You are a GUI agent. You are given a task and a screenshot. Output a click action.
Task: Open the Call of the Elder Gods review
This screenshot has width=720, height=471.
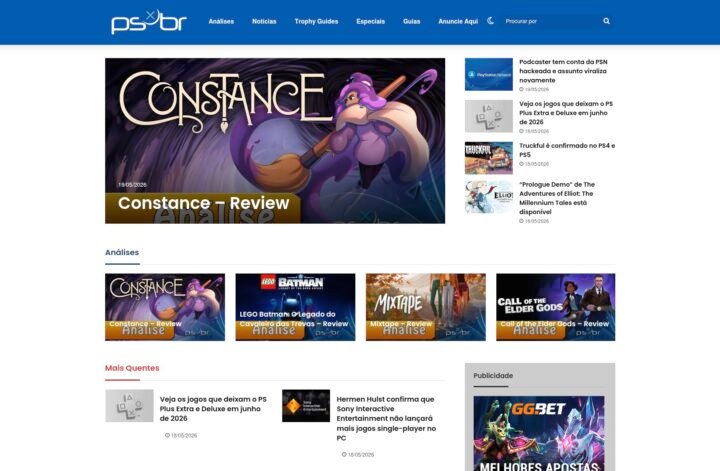[556, 307]
